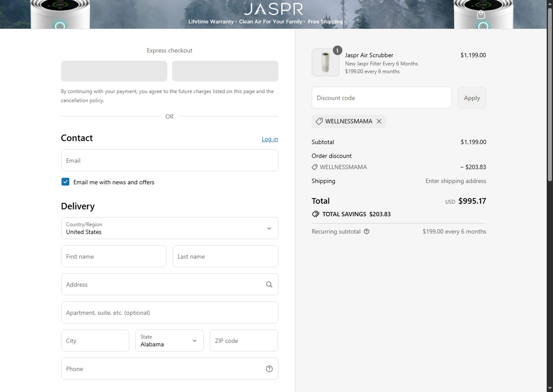Focus the Email input field
553x392 pixels.
coord(170,160)
